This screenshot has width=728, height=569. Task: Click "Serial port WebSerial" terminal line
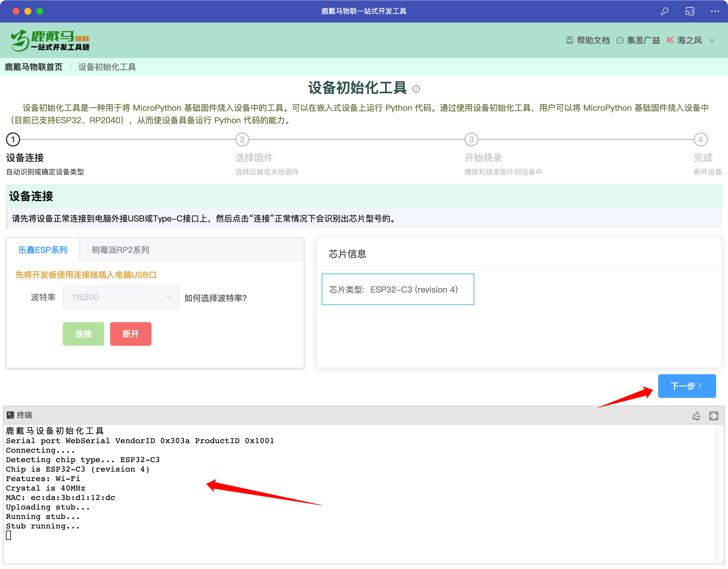[140, 441]
